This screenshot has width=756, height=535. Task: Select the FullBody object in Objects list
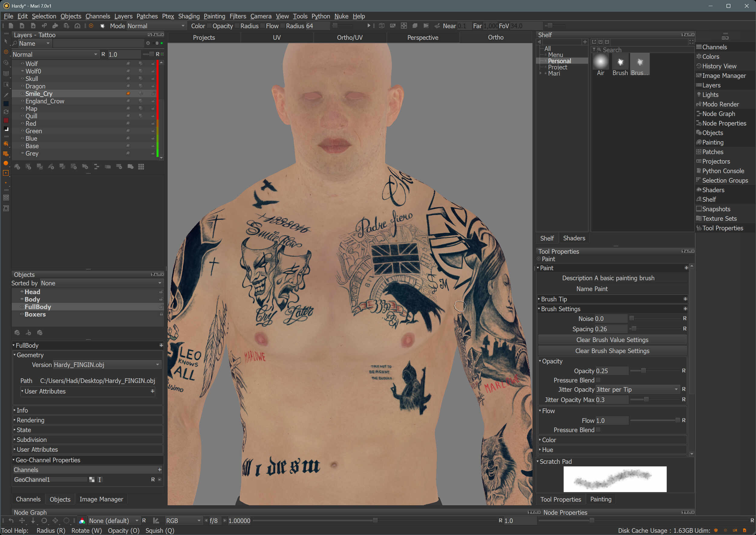tap(37, 307)
